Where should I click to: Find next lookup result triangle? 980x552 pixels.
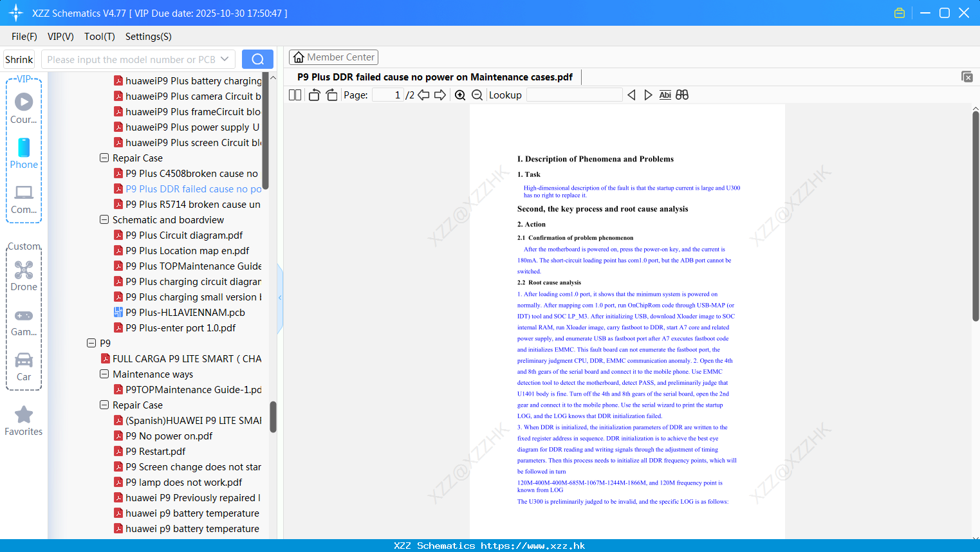pos(648,95)
